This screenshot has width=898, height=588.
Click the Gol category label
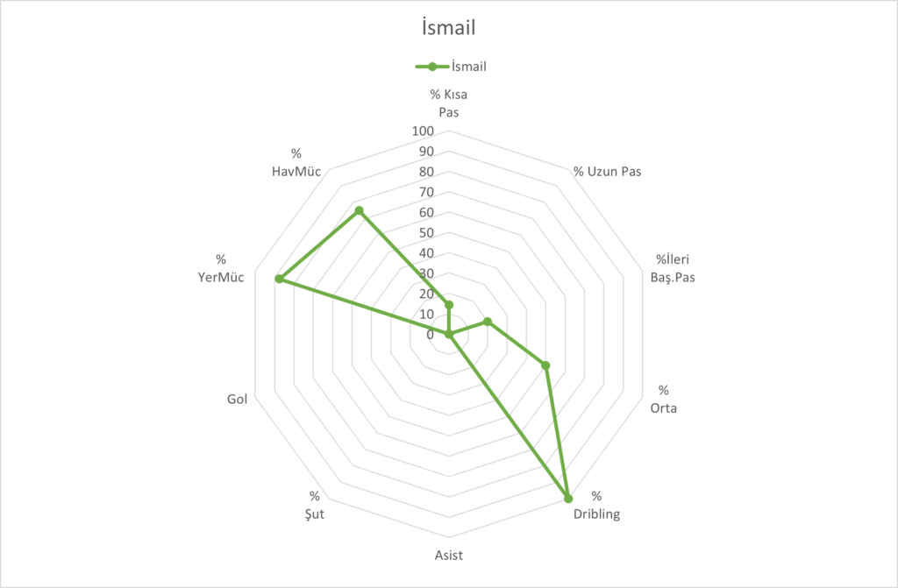[x=237, y=399]
